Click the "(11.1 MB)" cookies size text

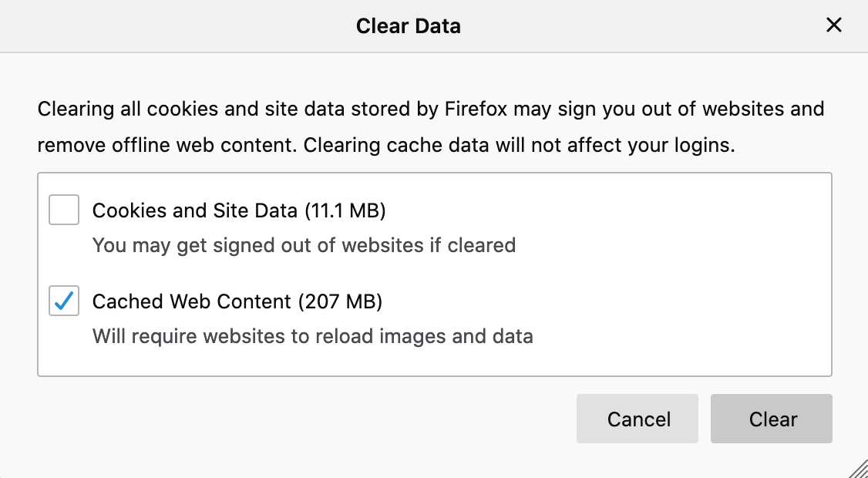(345, 210)
